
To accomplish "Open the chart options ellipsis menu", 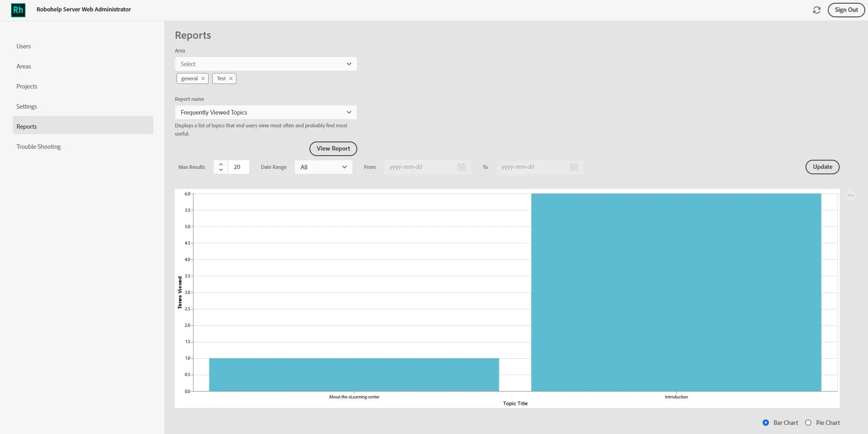I will pos(850,195).
